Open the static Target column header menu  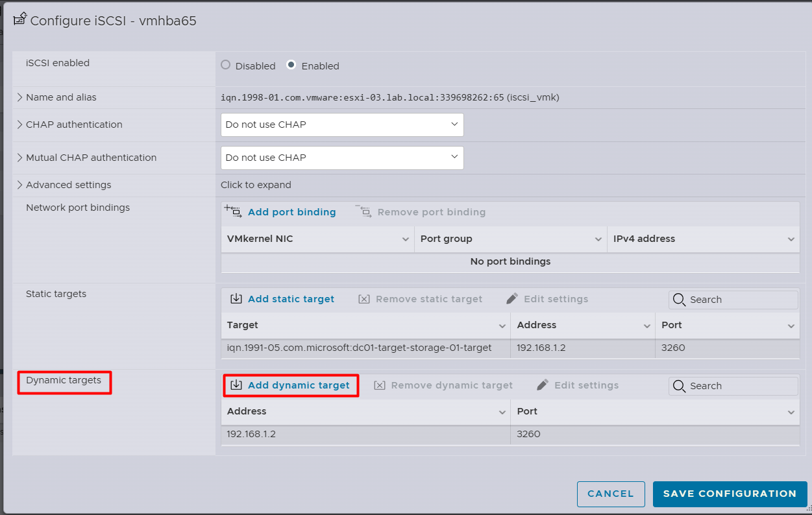pos(502,326)
